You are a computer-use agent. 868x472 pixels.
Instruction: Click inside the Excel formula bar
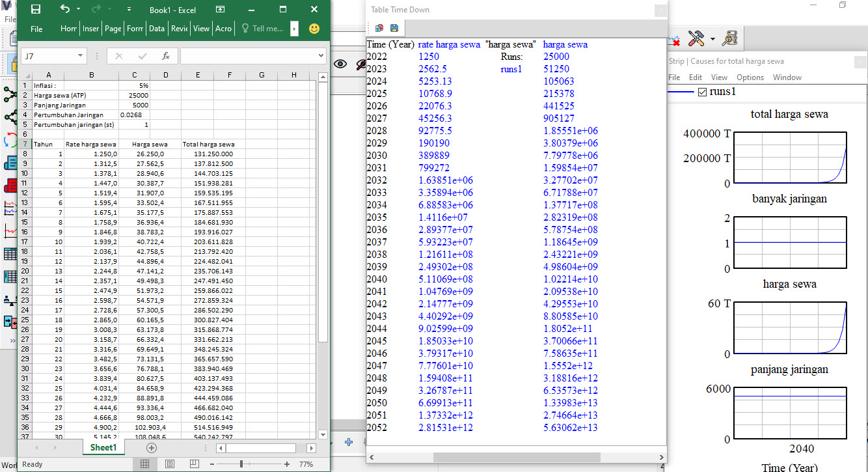[x=249, y=56]
